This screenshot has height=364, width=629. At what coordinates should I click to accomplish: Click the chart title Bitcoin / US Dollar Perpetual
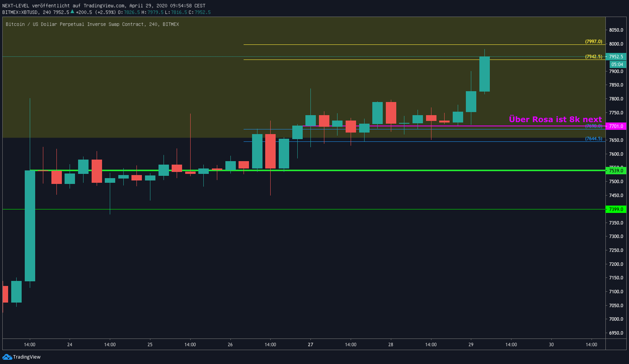[x=92, y=24]
